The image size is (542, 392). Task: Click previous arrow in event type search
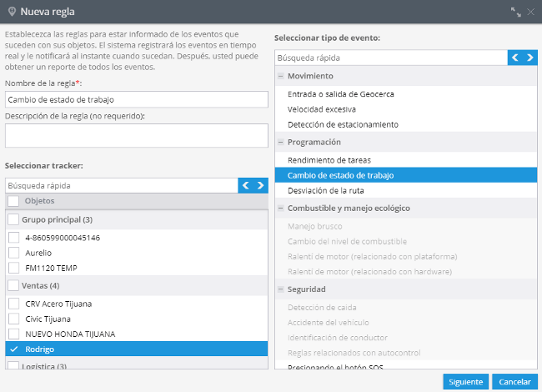coord(515,58)
